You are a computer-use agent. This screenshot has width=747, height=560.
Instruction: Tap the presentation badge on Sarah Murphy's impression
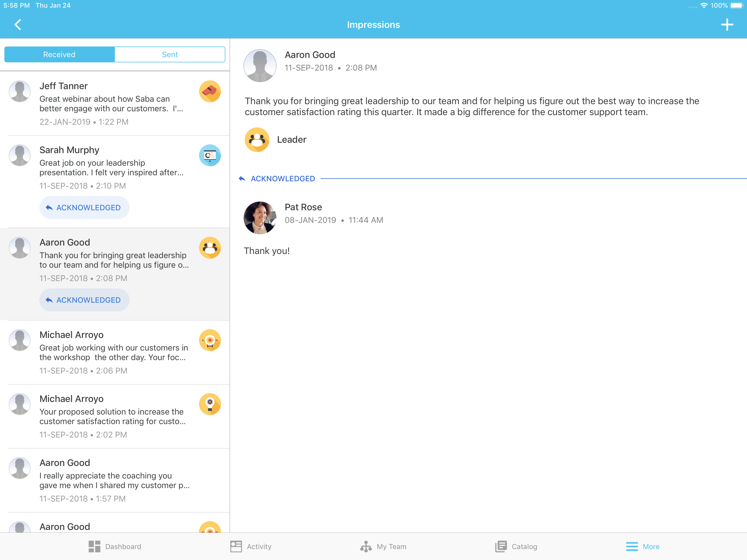point(210,155)
